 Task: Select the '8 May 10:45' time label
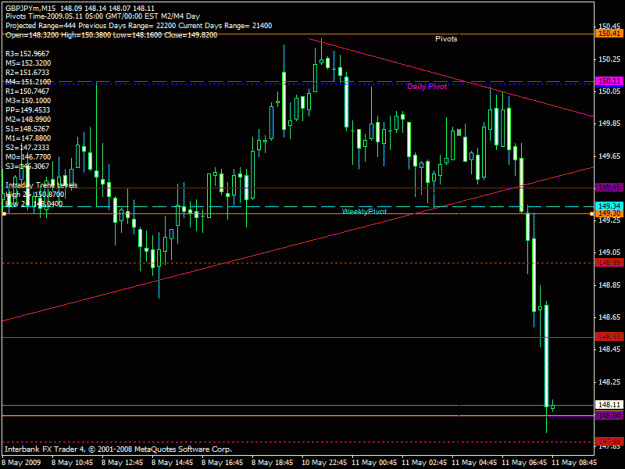[72, 462]
